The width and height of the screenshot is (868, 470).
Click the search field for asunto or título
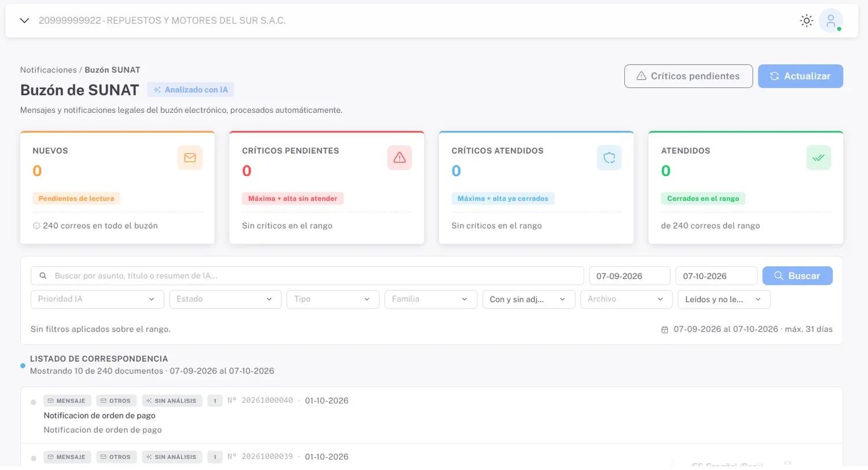[x=307, y=276]
